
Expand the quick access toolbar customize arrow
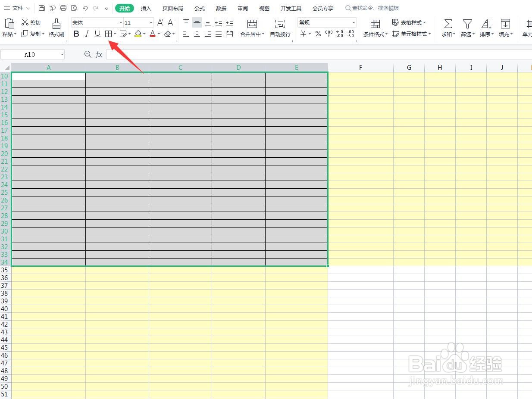point(106,8)
